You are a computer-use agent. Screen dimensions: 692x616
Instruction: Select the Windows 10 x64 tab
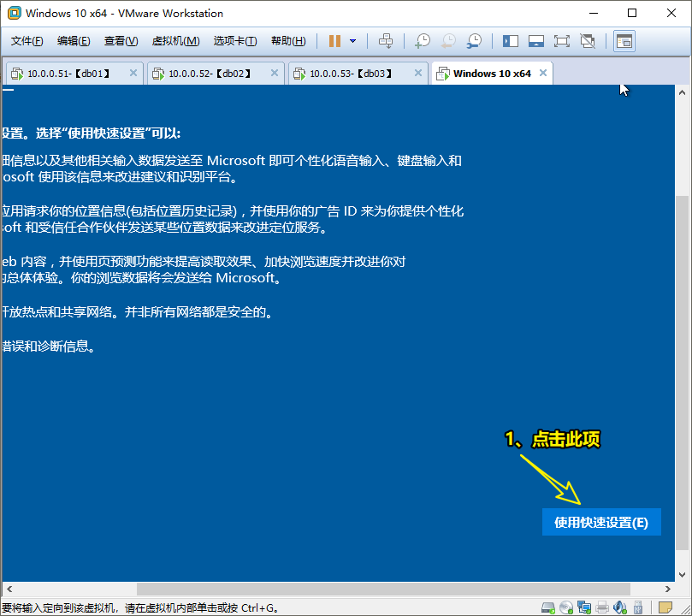[492, 74]
